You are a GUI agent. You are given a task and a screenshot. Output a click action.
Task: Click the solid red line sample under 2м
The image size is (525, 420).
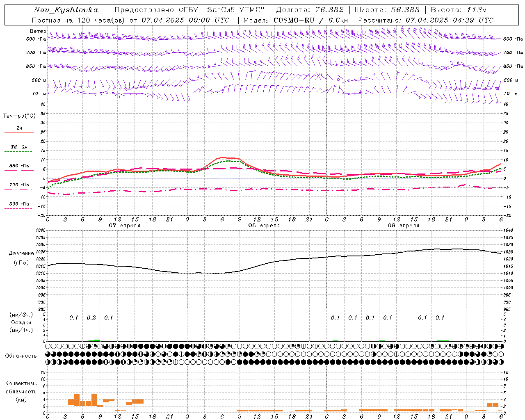[18, 132]
